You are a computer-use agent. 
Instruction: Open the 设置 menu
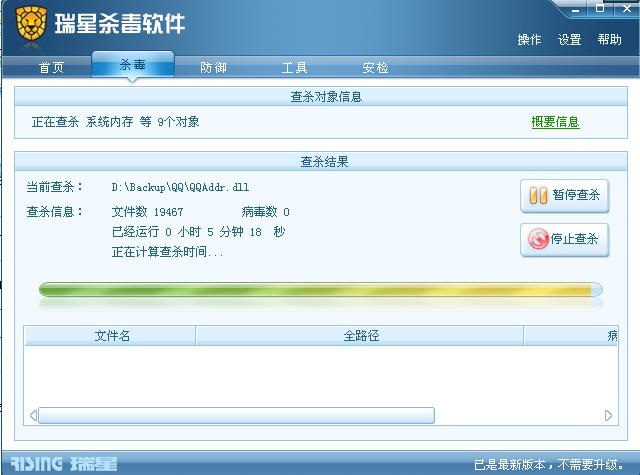pyautogui.click(x=569, y=40)
